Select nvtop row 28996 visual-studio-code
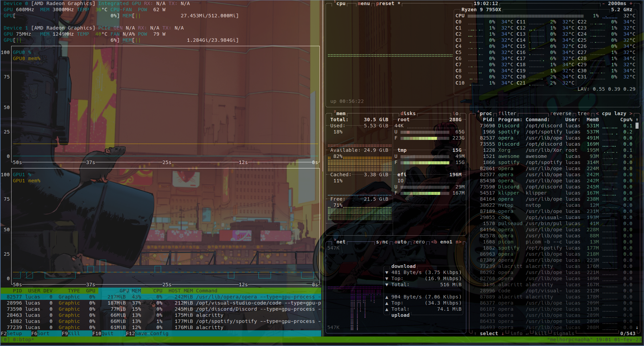The width and height of the screenshot is (644, 346). [161, 303]
